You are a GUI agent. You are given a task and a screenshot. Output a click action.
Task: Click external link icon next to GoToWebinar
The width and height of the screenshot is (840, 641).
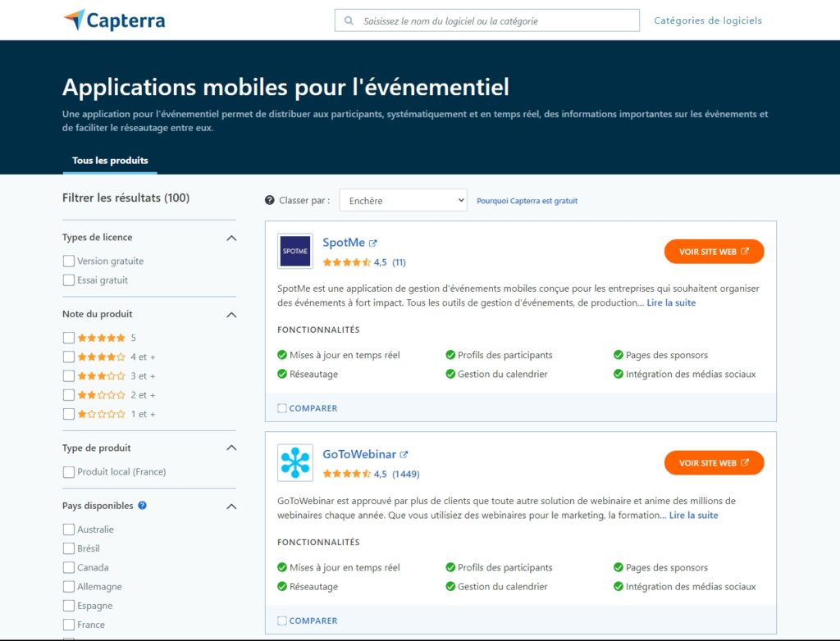click(x=404, y=455)
